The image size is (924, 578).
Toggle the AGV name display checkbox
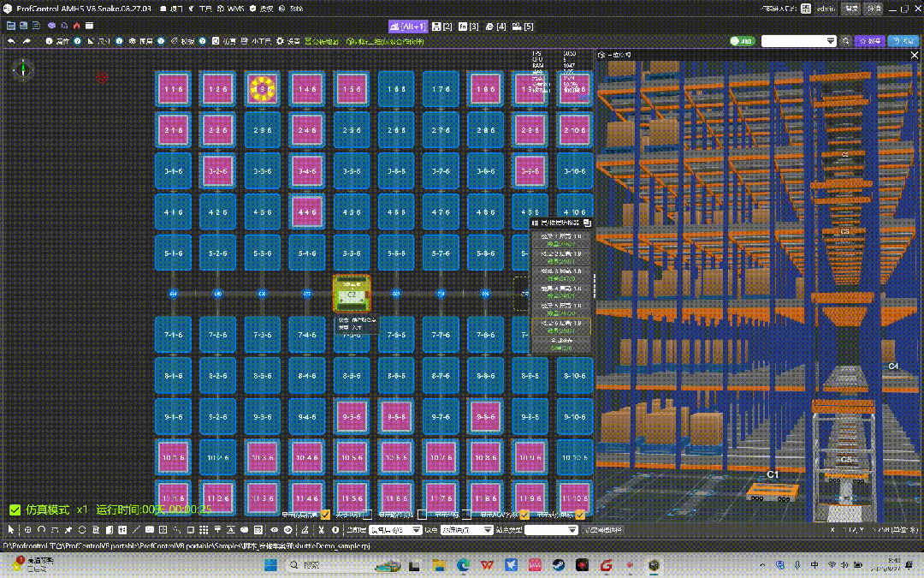524,515
